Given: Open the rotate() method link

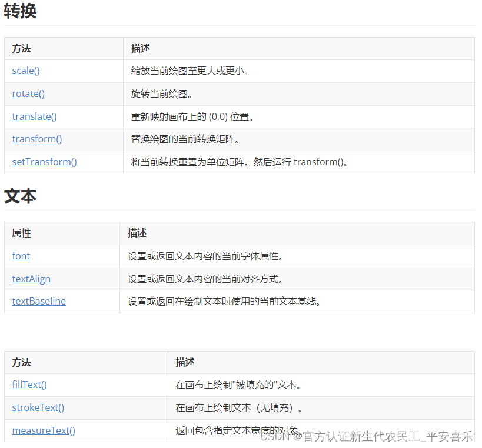Looking at the screenshot, I should point(28,93).
